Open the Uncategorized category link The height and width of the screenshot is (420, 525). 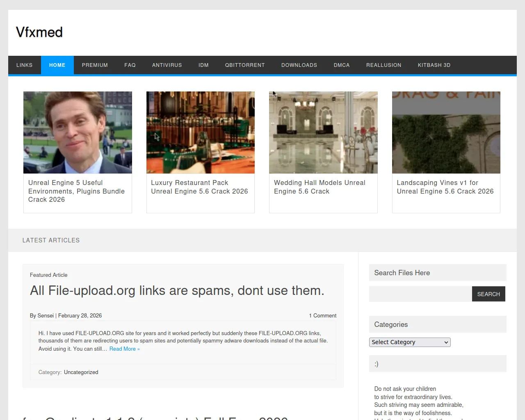click(x=81, y=372)
